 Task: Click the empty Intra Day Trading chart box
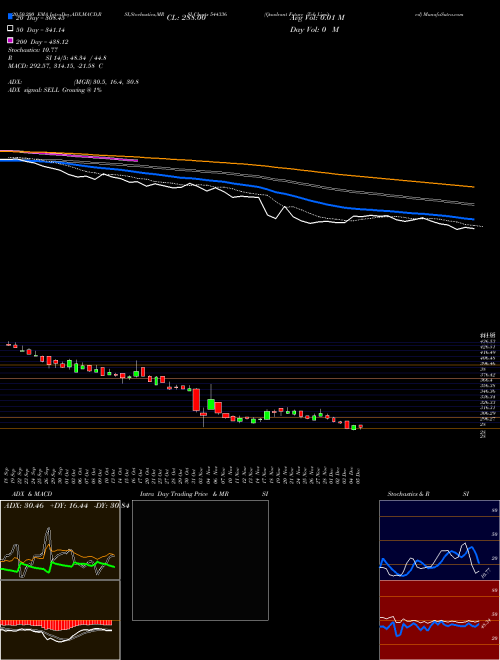[200, 560]
